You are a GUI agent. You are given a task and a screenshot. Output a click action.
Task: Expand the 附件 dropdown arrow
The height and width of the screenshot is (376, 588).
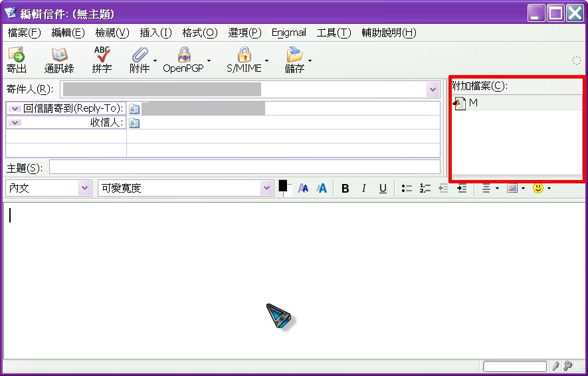155,60
